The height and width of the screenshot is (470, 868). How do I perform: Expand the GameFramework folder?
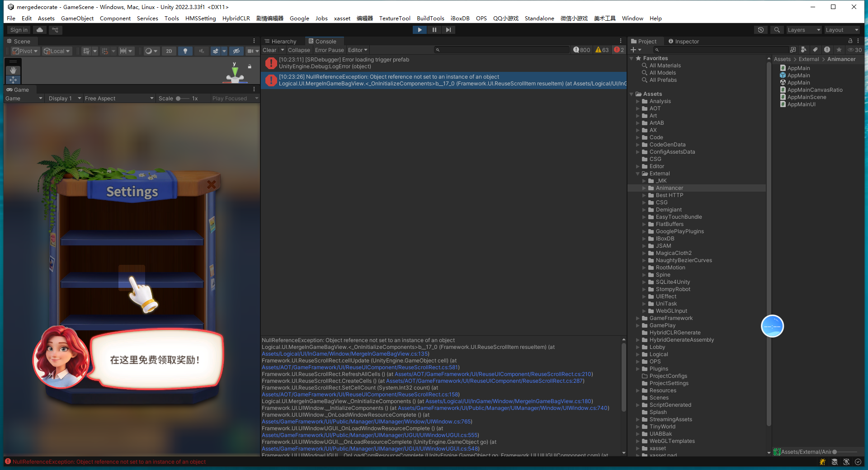(x=638, y=318)
